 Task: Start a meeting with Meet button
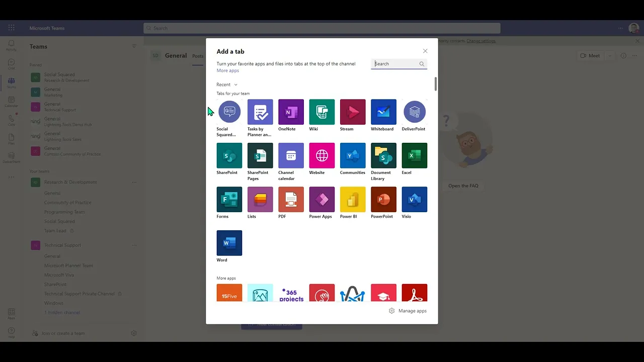[x=590, y=56]
